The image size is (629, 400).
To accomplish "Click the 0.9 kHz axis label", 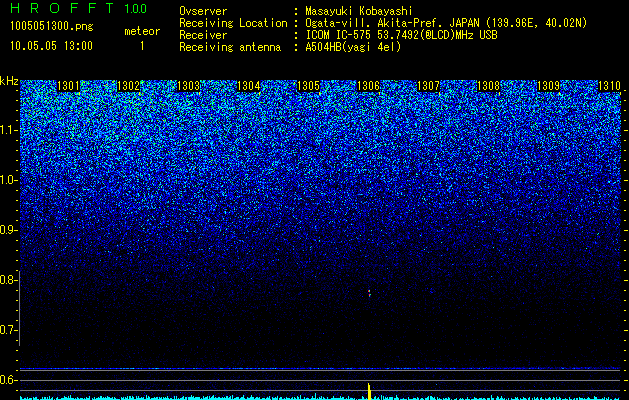I will [9, 230].
